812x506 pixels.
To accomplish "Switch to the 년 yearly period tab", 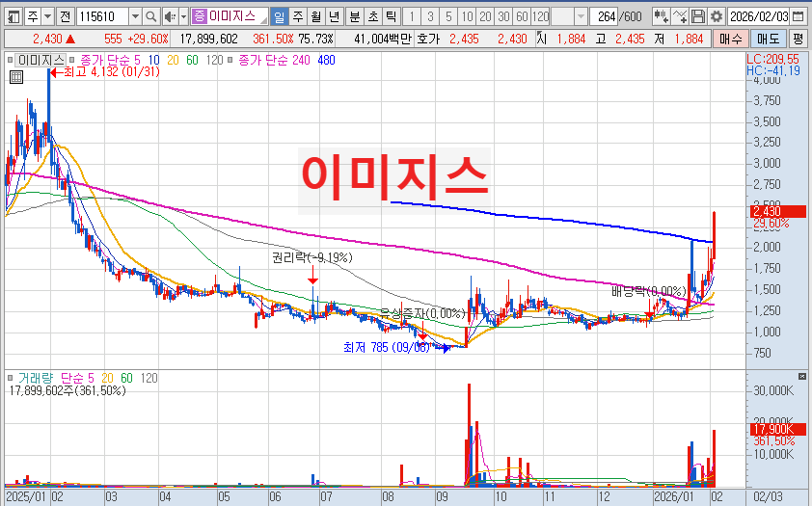I will tap(334, 17).
